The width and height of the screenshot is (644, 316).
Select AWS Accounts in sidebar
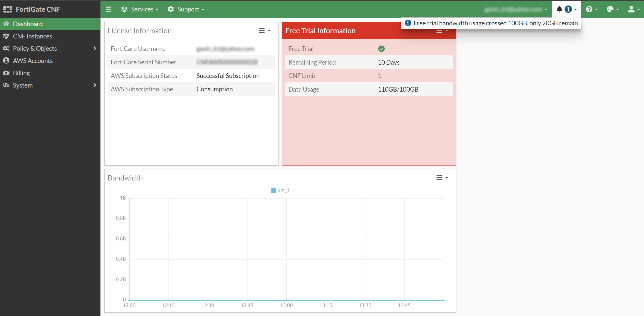pyautogui.click(x=33, y=61)
